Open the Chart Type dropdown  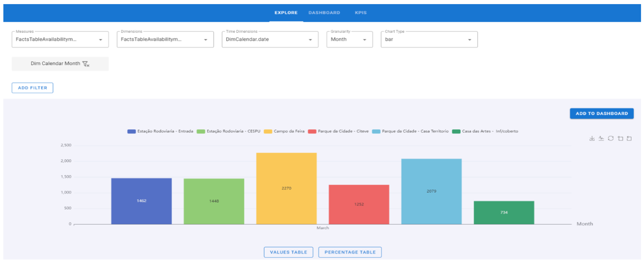click(429, 39)
